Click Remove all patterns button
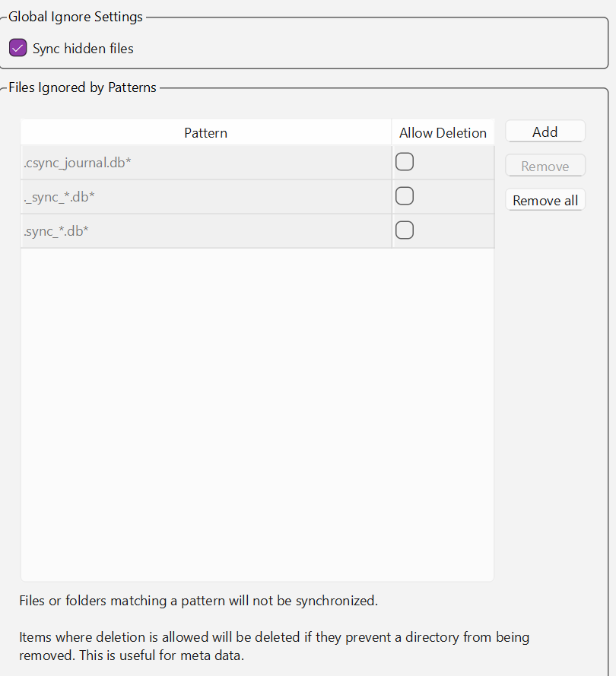 [x=545, y=200]
